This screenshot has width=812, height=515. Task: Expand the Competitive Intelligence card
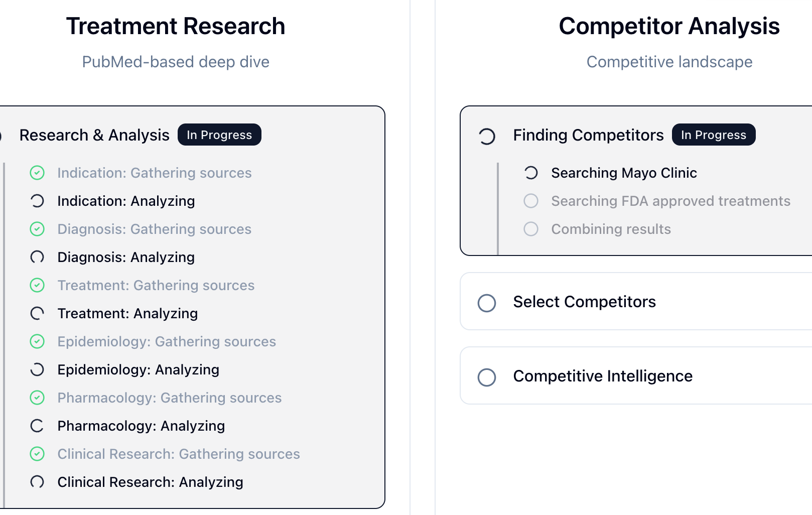[602, 376]
